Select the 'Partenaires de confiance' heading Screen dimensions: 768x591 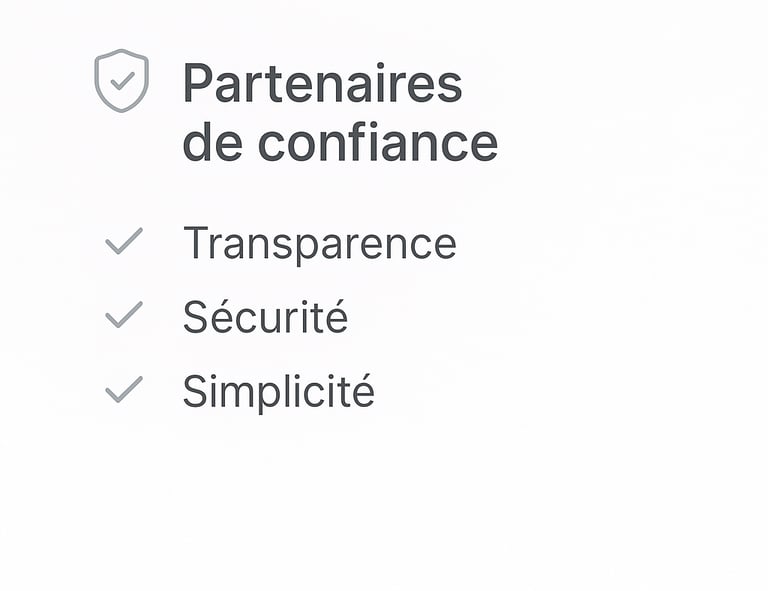tap(339, 113)
